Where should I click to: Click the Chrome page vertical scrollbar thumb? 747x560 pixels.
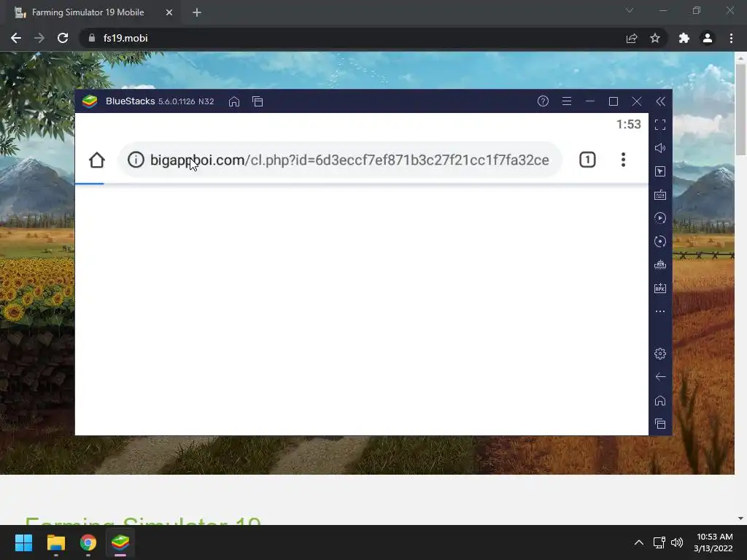[x=740, y=109]
